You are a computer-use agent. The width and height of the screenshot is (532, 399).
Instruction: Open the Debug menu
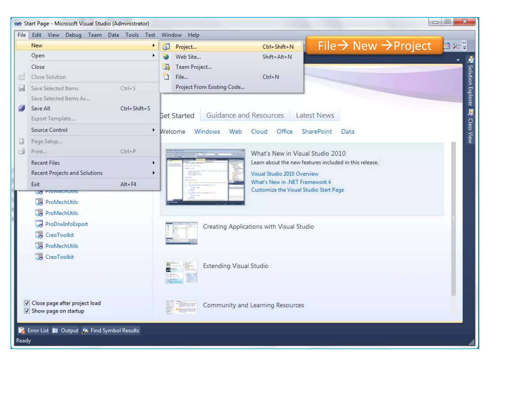click(x=73, y=35)
